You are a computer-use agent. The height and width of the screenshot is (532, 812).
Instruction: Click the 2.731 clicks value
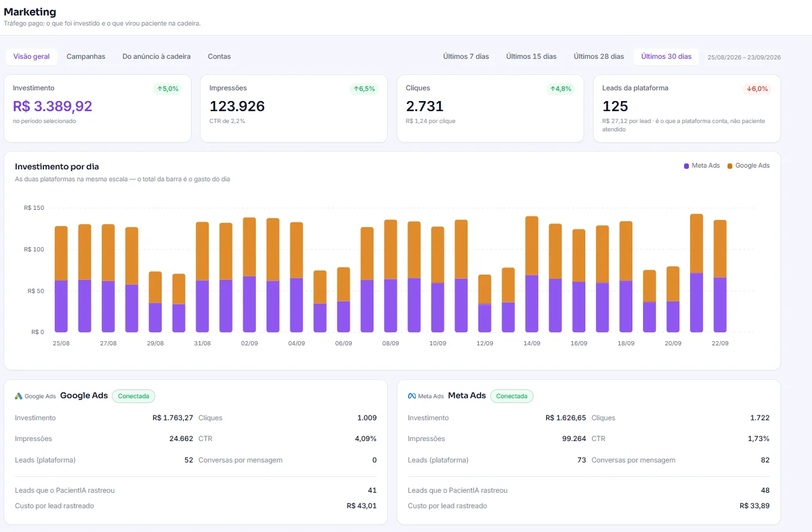(x=425, y=106)
